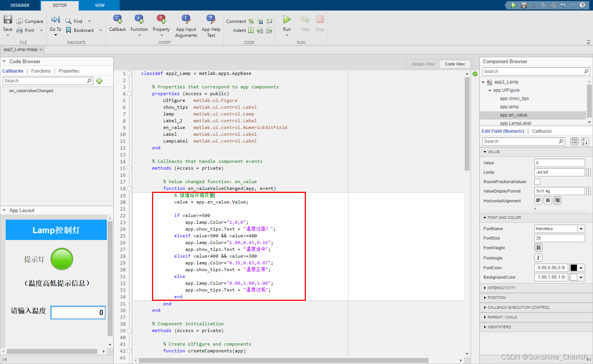
Task: Click the Component Browser search field
Action: point(535,71)
